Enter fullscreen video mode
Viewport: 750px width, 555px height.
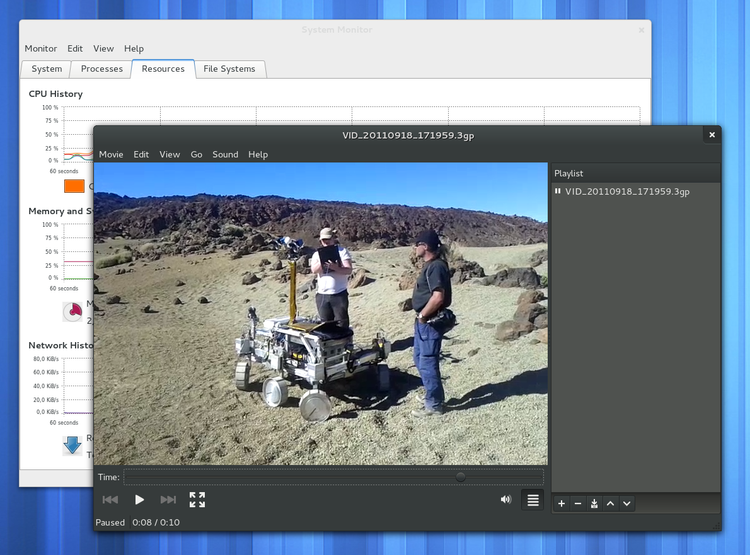tap(197, 499)
